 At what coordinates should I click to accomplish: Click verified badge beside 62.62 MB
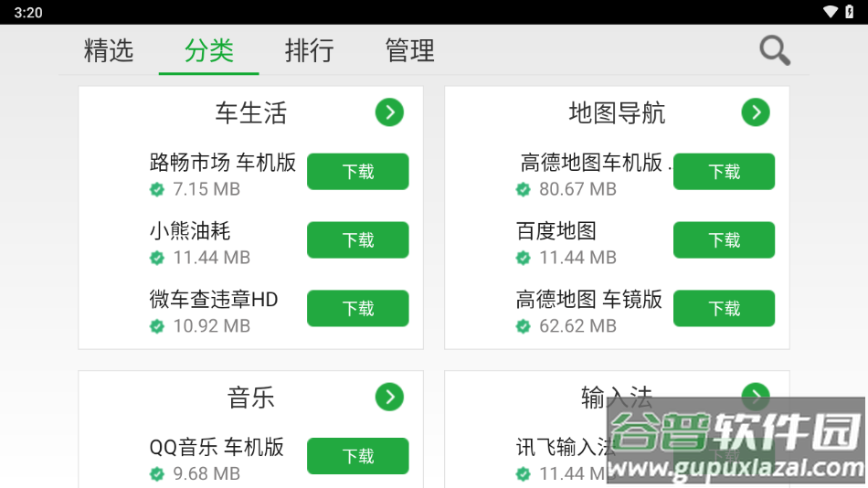[x=524, y=326]
